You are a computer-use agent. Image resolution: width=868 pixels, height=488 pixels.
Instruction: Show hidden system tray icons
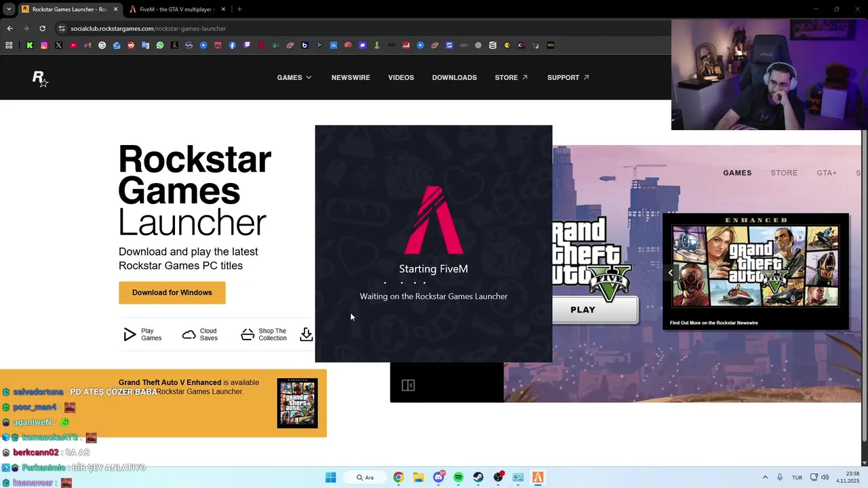pyautogui.click(x=765, y=477)
